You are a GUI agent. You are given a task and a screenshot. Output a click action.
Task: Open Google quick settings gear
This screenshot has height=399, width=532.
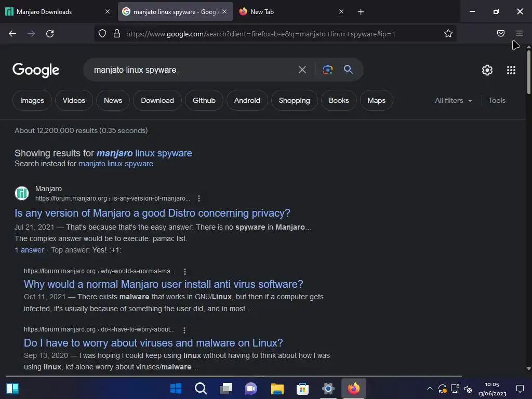(x=487, y=70)
